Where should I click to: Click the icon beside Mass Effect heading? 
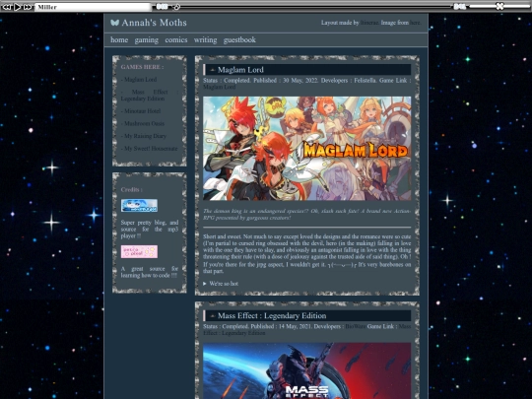213,316
